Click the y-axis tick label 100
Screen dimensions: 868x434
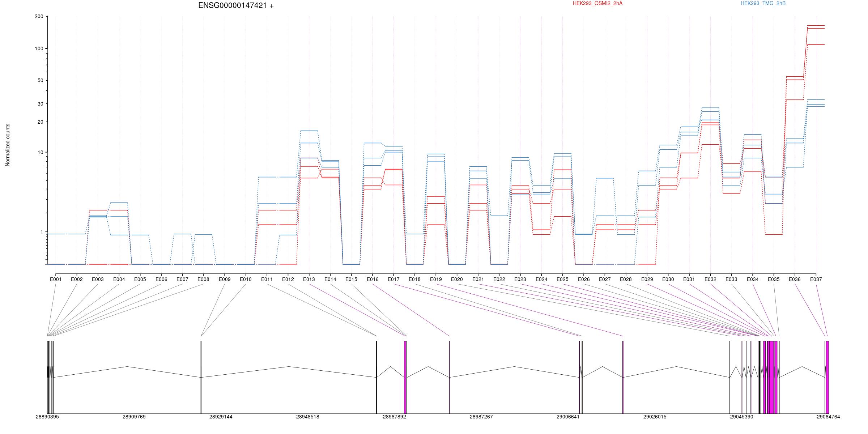39,48
